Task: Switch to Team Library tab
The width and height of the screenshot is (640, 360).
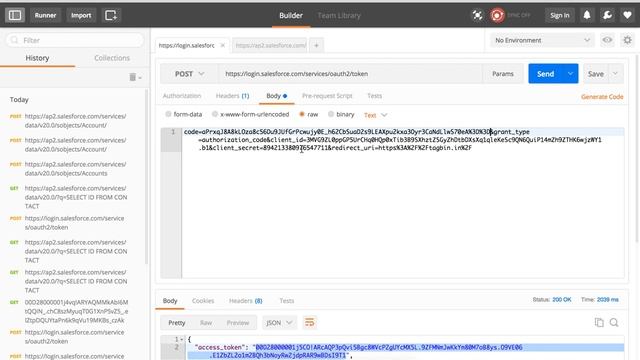Action: point(339,16)
